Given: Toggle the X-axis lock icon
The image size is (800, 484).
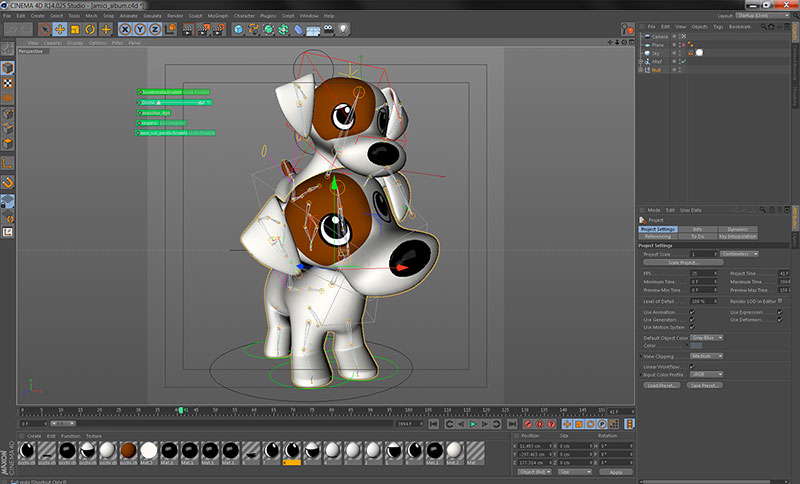Looking at the screenshot, I should pyautogui.click(x=125, y=29).
